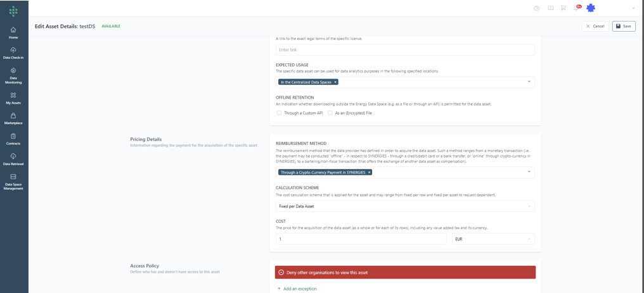Image resolution: width=644 pixels, height=293 pixels.
Task: Click the Save button
Action: click(624, 26)
